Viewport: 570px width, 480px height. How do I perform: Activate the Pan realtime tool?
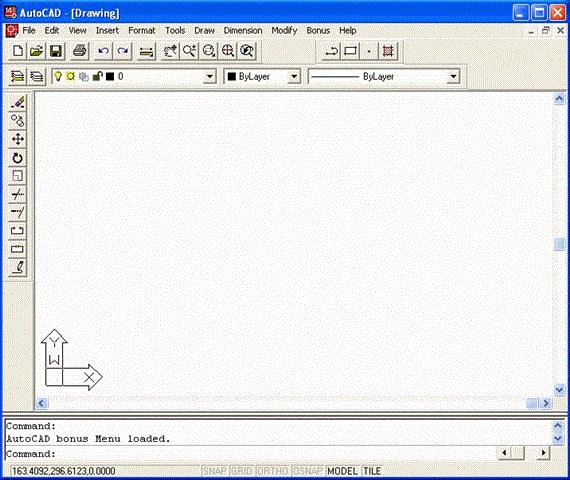pos(170,51)
